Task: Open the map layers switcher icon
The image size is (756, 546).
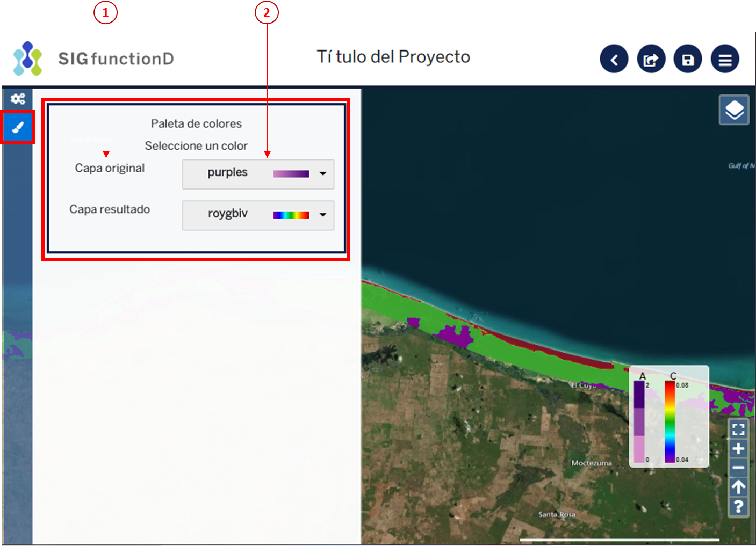Action: 734,110
